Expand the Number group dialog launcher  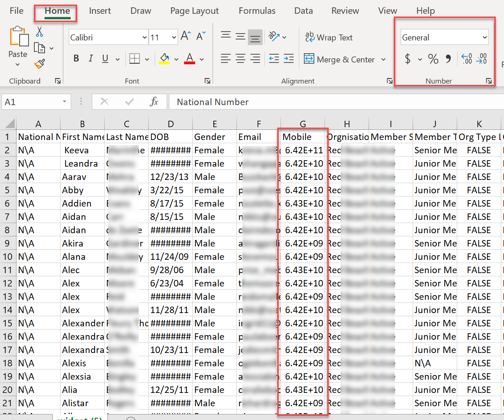point(489,81)
